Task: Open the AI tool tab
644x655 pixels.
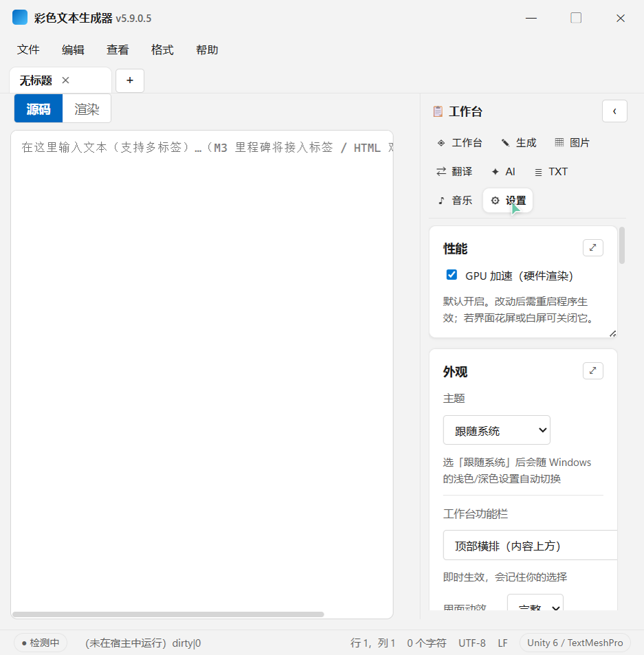Action: (x=504, y=172)
